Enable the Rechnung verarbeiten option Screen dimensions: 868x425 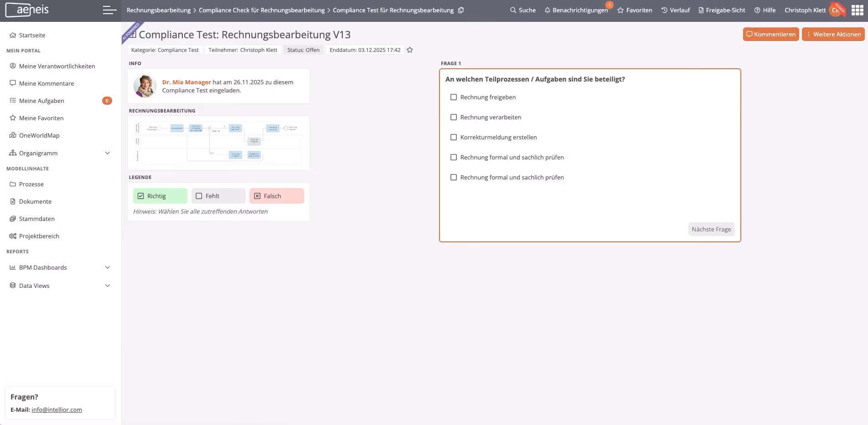(453, 117)
